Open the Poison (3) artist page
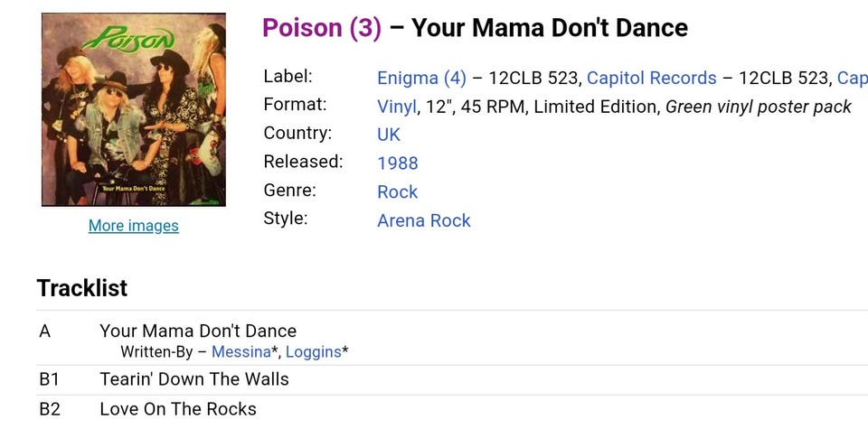Image resolution: width=868 pixels, height=429 pixels. pos(322,28)
